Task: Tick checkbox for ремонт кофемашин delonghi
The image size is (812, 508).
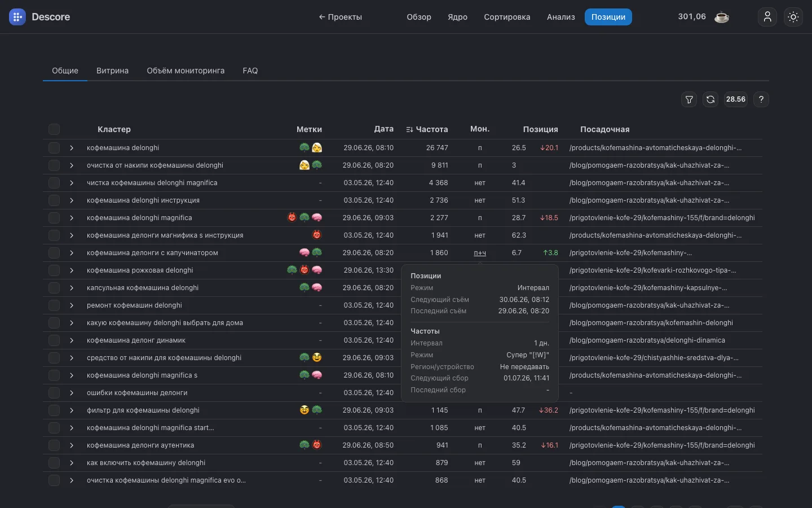Action: (x=54, y=305)
